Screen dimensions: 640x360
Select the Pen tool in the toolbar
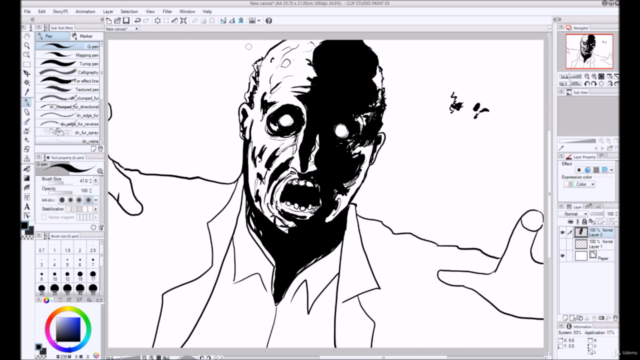(x=27, y=102)
